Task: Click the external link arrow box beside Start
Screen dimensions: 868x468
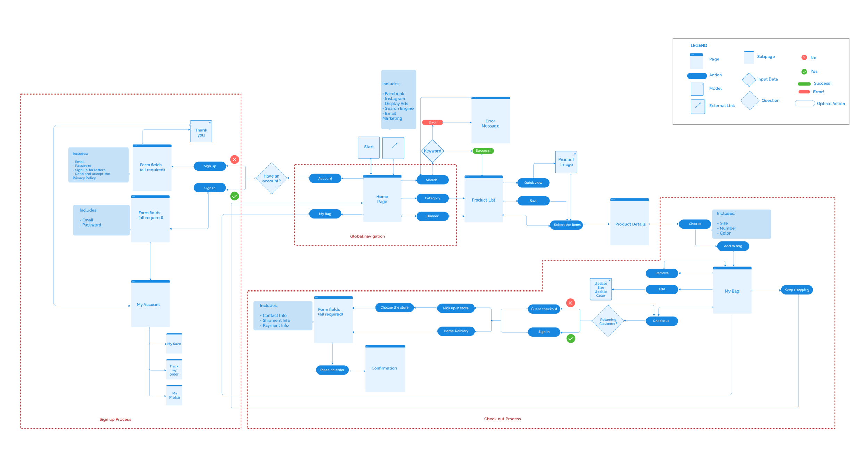Action: coord(393,148)
